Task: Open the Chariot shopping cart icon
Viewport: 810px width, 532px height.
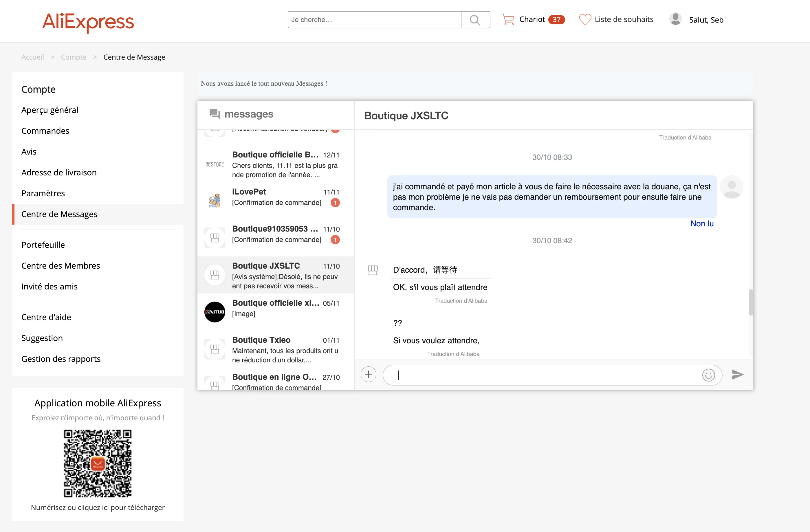Action: [x=508, y=20]
